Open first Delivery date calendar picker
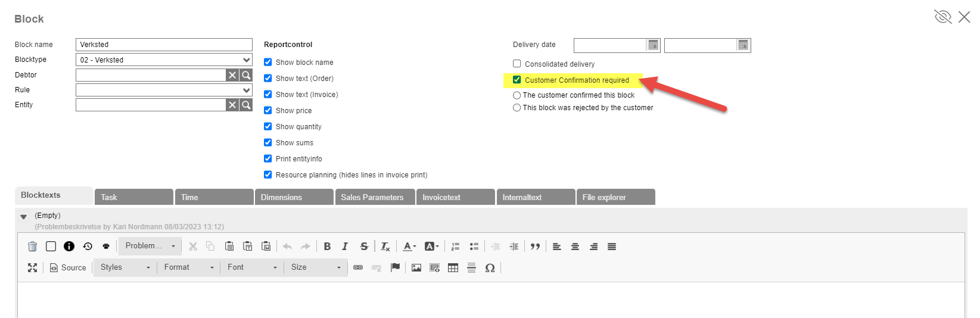The height and width of the screenshot is (318, 980). (654, 45)
